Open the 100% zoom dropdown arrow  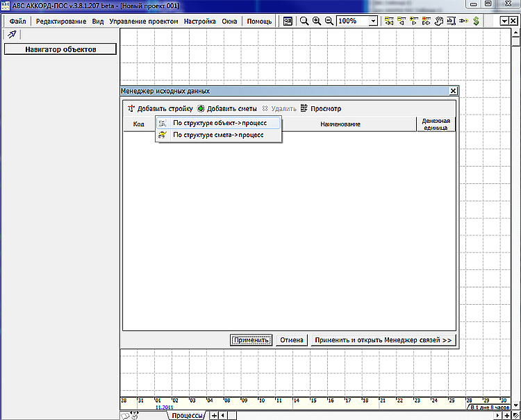pos(373,21)
